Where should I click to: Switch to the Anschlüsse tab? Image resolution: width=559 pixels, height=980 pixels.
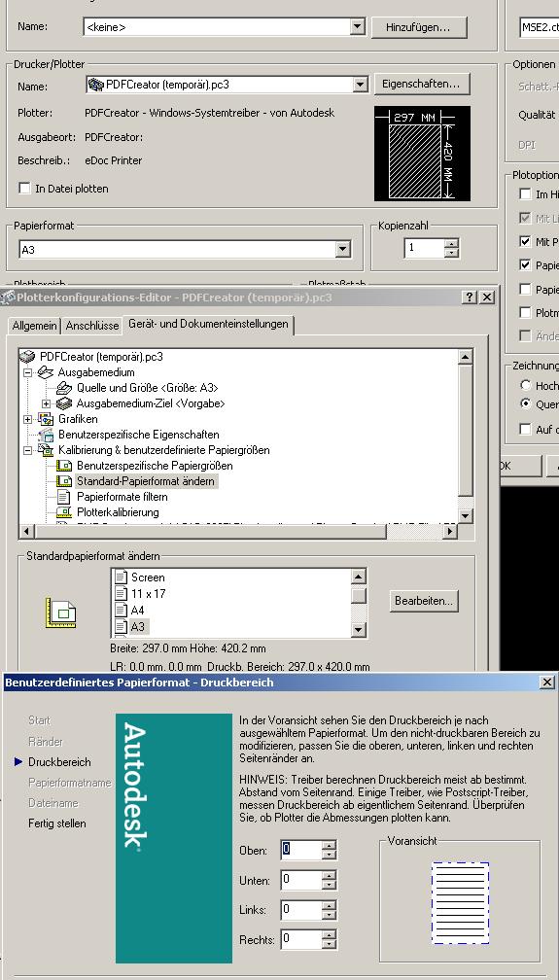coord(92,326)
